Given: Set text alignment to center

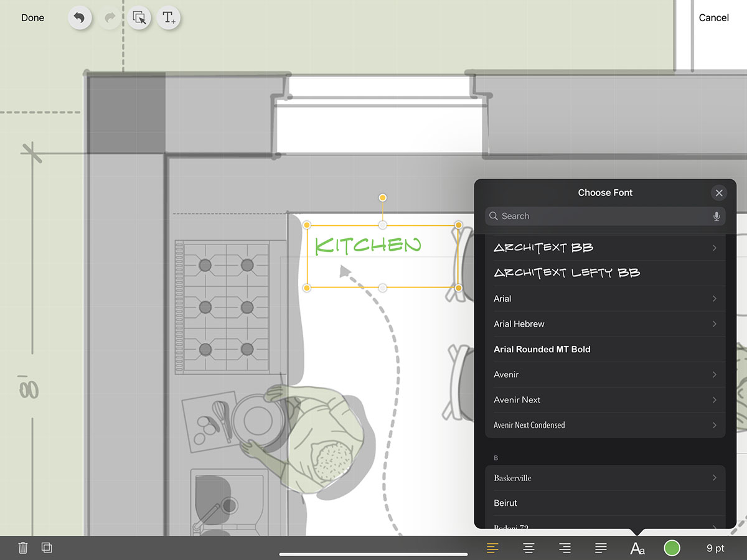Looking at the screenshot, I should 529,548.
